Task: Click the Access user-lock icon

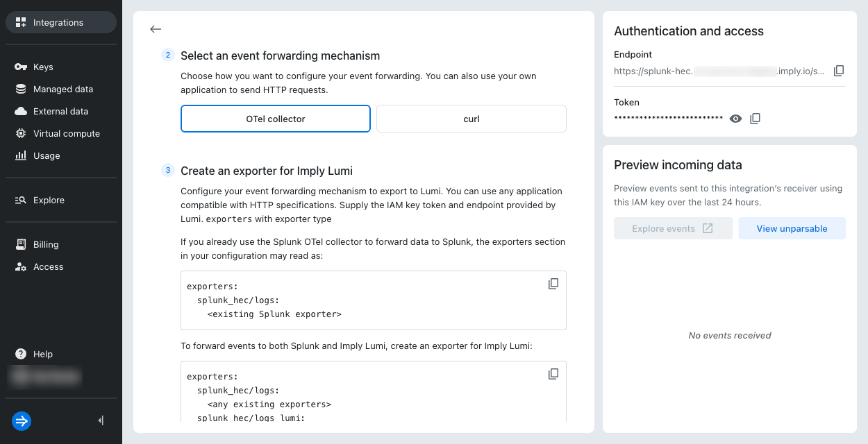Action: click(x=21, y=266)
